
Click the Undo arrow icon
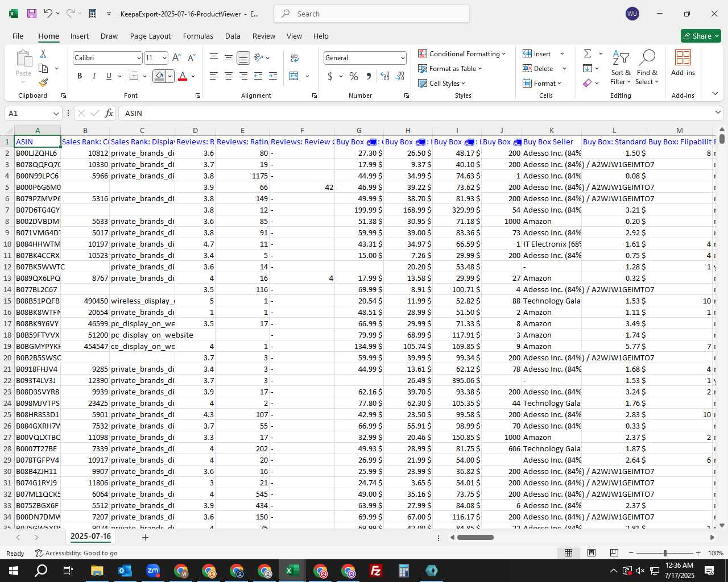pyautogui.click(x=48, y=14)
